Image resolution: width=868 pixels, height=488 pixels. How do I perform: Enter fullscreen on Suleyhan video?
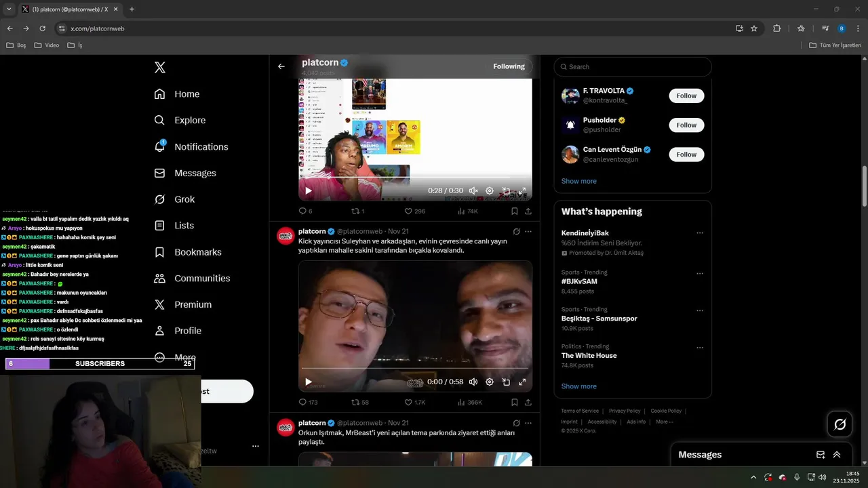522,382
